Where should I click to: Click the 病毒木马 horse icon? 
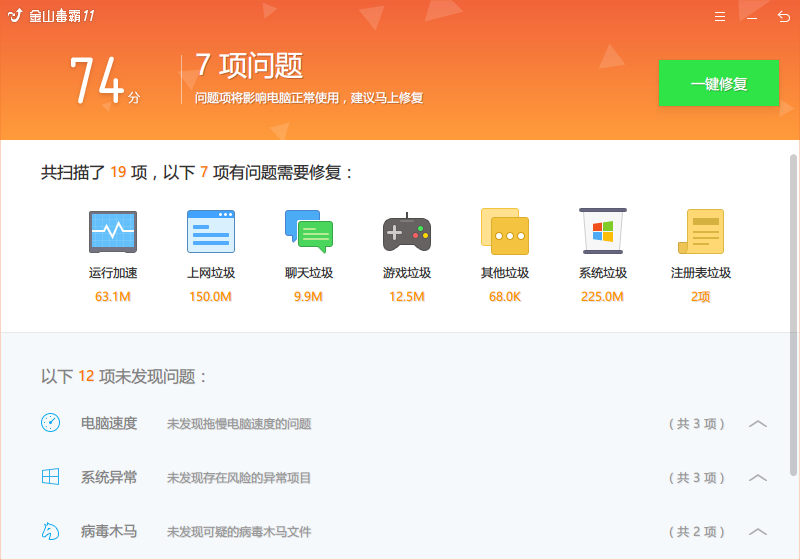(51, 531)
